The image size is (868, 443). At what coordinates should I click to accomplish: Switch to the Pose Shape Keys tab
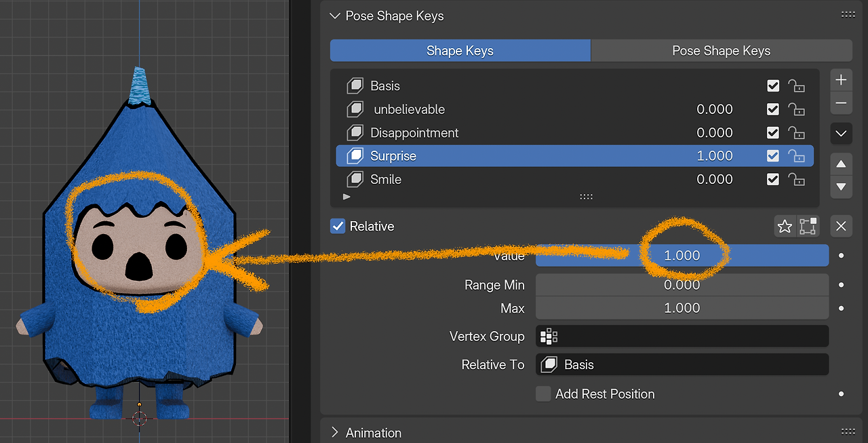[721, 50]
